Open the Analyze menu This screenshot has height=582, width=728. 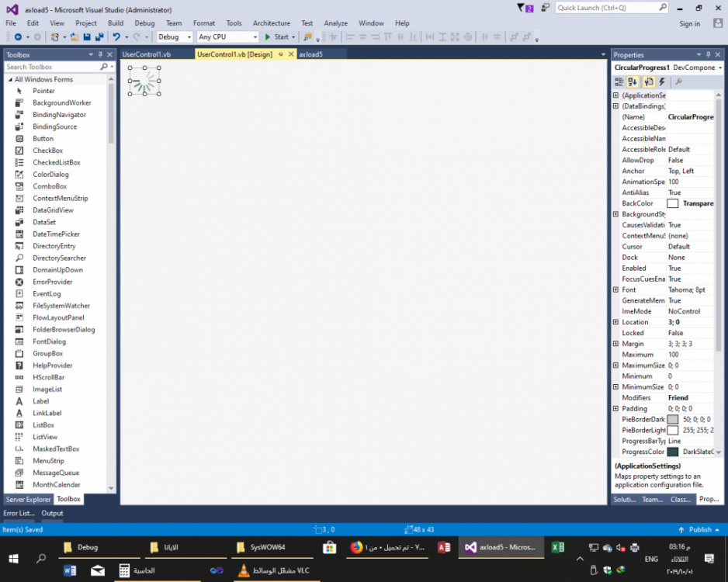[x=336, y=23]
